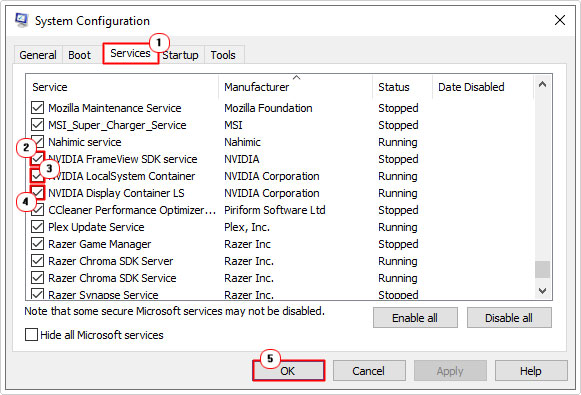Click Plex, Inc. manufacturer cell
581x395 pixels.
(x=247, y=227)
